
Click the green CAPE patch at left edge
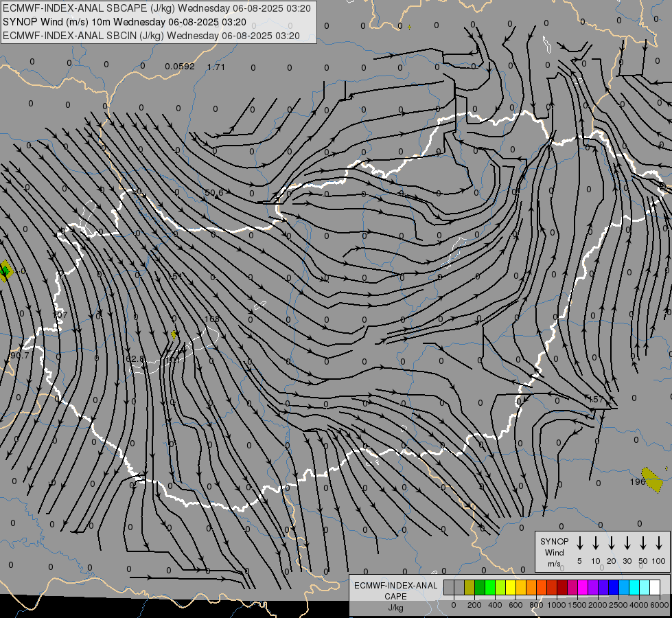pyautogui.click(x=5, y=271)
